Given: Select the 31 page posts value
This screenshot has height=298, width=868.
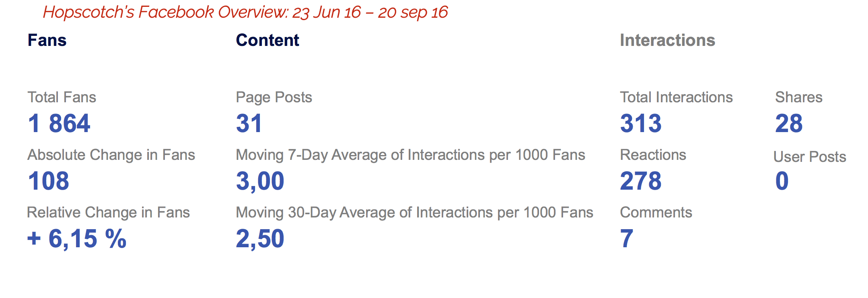Looking at the screenshot, I should 249,123.
